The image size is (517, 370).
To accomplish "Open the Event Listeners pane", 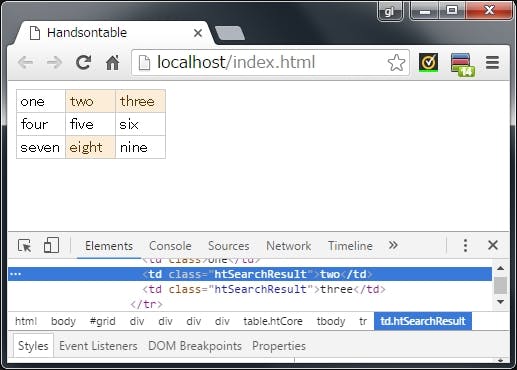I will (98, 346).
